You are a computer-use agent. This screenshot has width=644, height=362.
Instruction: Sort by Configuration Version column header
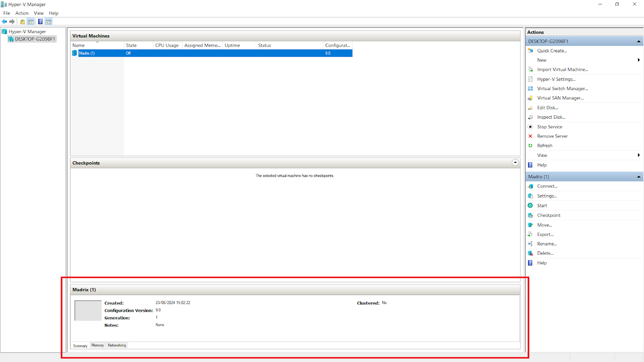click(x=338, y=45)
